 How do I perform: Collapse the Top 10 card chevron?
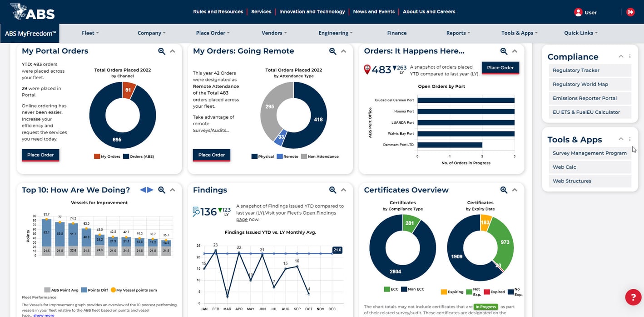(x=173, y=190)
